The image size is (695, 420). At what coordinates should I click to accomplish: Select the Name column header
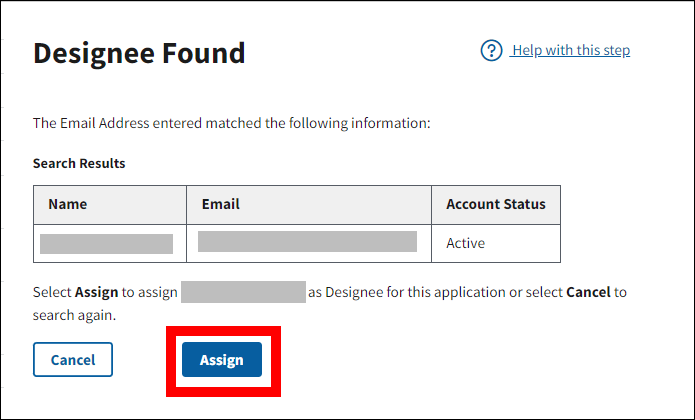[x=68, y=204]
